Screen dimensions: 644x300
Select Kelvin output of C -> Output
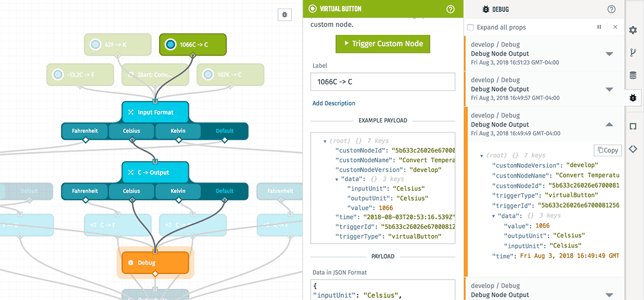[178, 191]
